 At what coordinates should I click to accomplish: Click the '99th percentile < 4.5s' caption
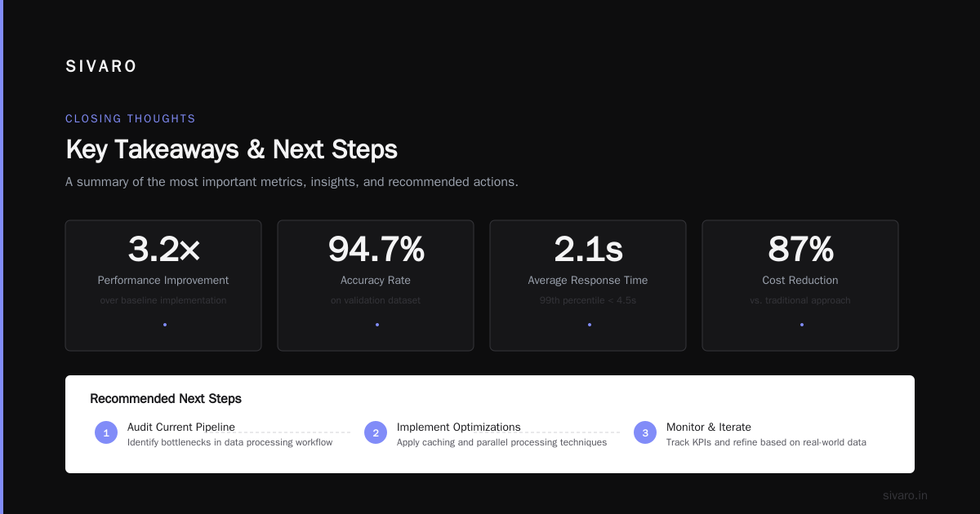point(588,300)
